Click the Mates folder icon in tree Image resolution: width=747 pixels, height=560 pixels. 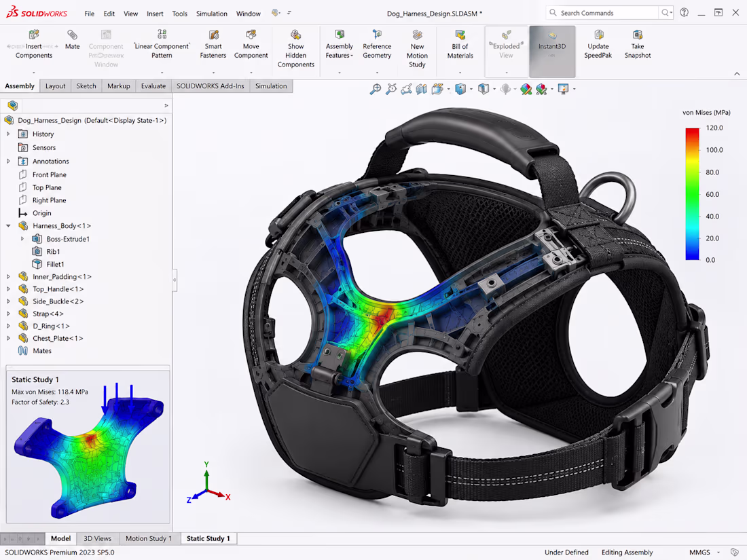coord(22,351)
